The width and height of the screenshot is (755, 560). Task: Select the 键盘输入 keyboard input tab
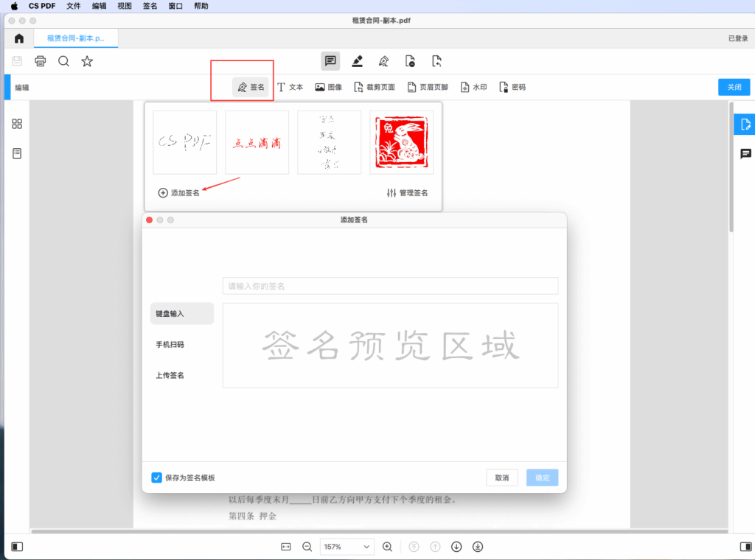(x=182, y=314)
